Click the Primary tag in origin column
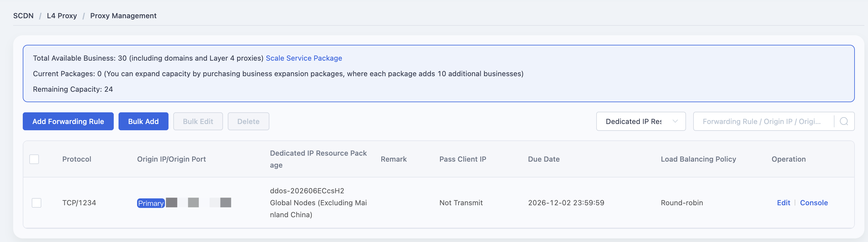Image resolution: width=868 pixels, height=242 pixels. pos(151,203)
